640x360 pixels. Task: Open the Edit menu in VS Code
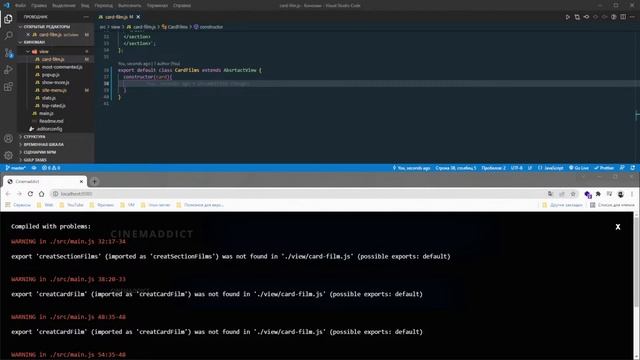tap(39, 6)
